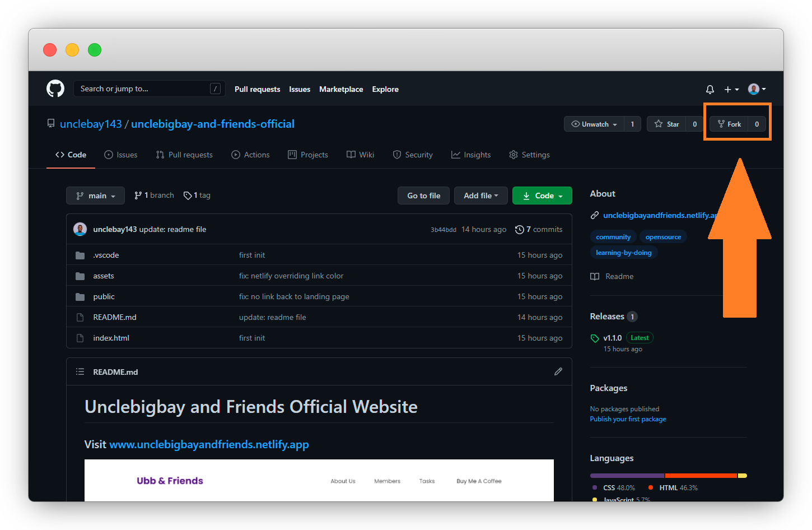Image resolution: width=812 pixels, height=530 pixels.
Task: Open 'fix: netlify overriding link color' commit
Action: 291,276
